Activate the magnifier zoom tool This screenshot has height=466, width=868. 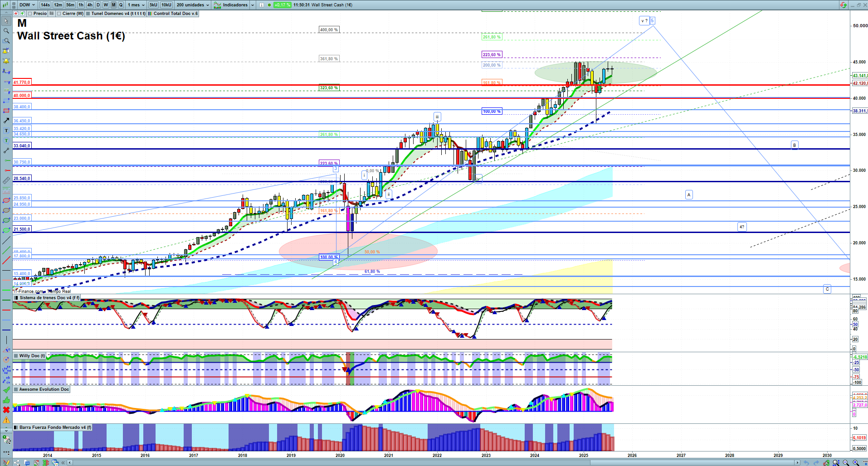[6, 31]
